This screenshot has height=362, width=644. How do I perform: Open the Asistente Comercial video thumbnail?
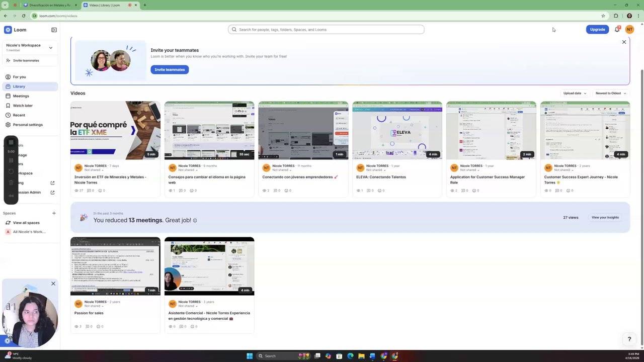point(209,266)
